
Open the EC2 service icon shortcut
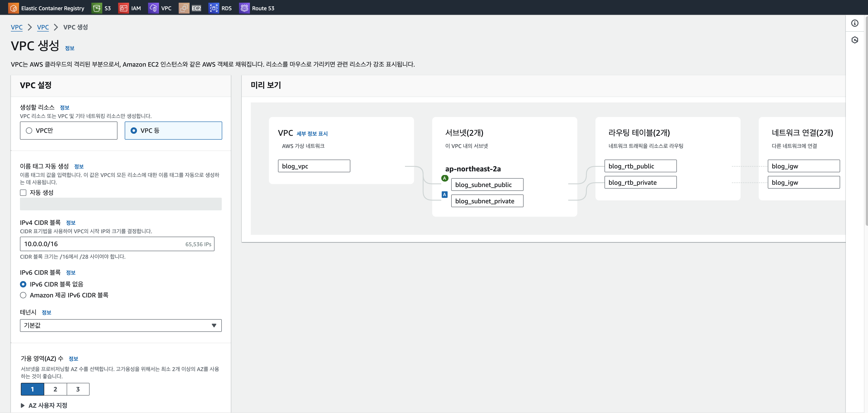tap(184, 8)
